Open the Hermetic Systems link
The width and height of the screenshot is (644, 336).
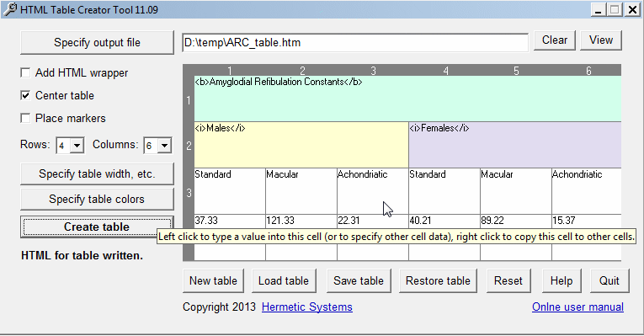pyautogui.click(x=306, y=307)
